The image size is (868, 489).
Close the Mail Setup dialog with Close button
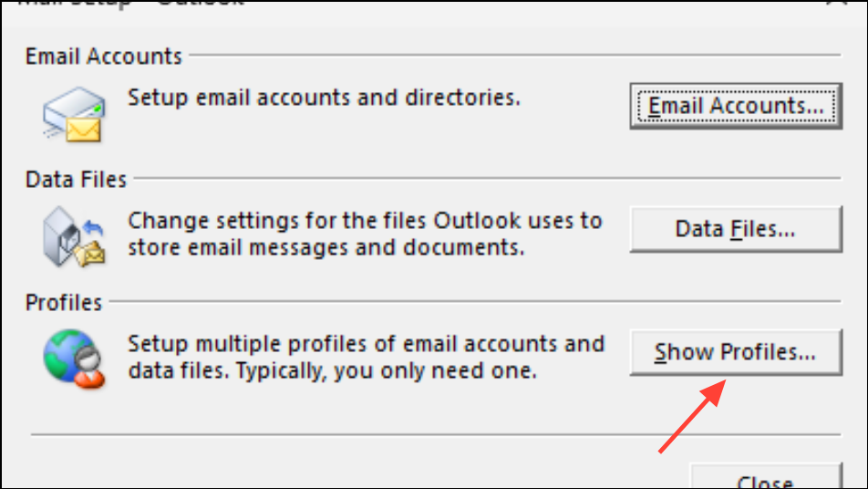coord(766,477)
